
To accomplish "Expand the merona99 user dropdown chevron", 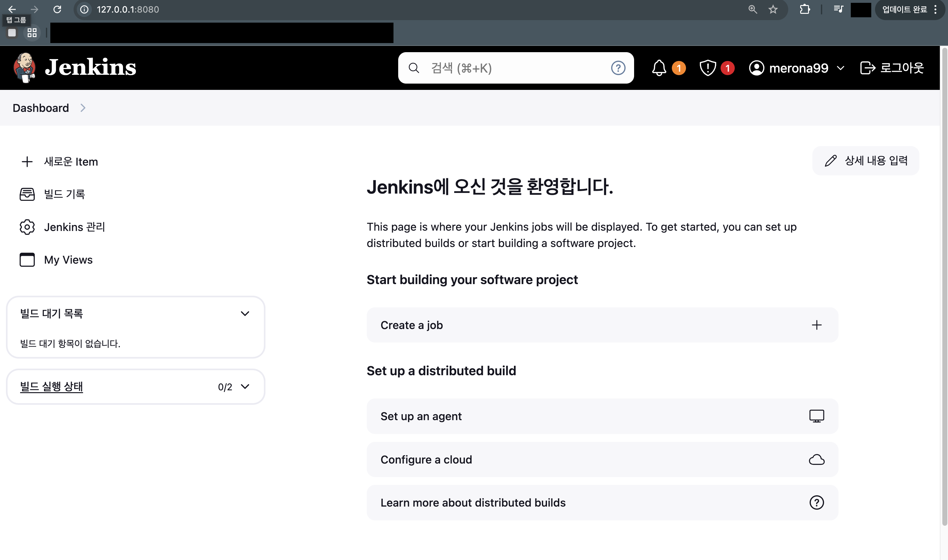I will (x=840, y=68).
